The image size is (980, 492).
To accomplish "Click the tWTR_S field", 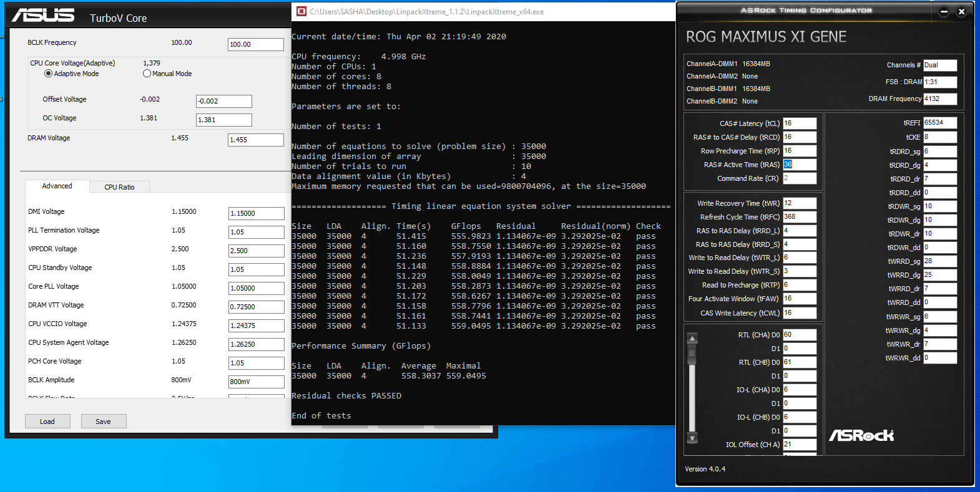I will 800,271.
